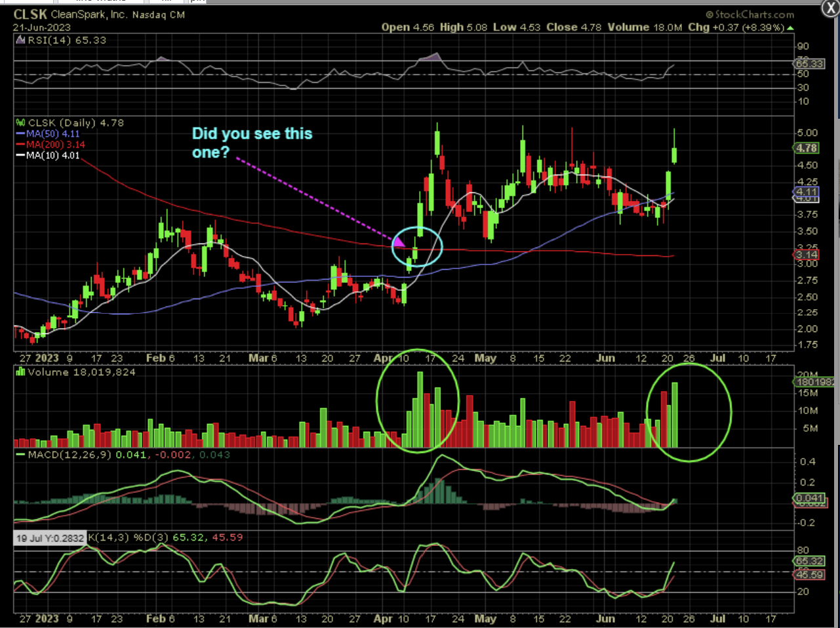The height and width of the screenshot is (628, 840).
Task: Click the 90 level on the RSI axis
Action: pos(803,47)
